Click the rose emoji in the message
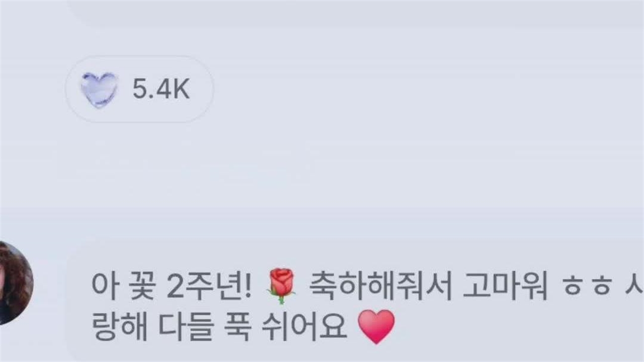The image size is (644, 362). [x=281, y=286]
